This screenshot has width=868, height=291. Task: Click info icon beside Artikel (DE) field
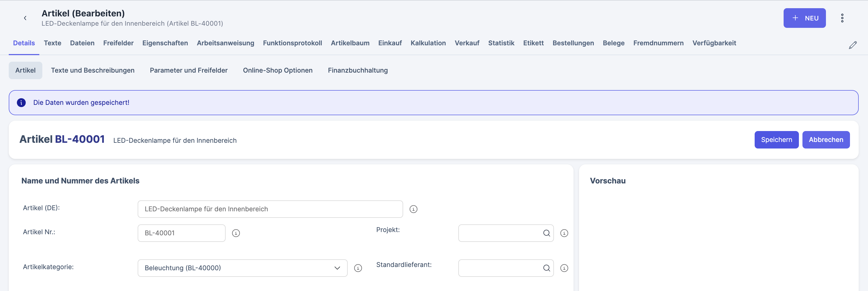point(413,209)
